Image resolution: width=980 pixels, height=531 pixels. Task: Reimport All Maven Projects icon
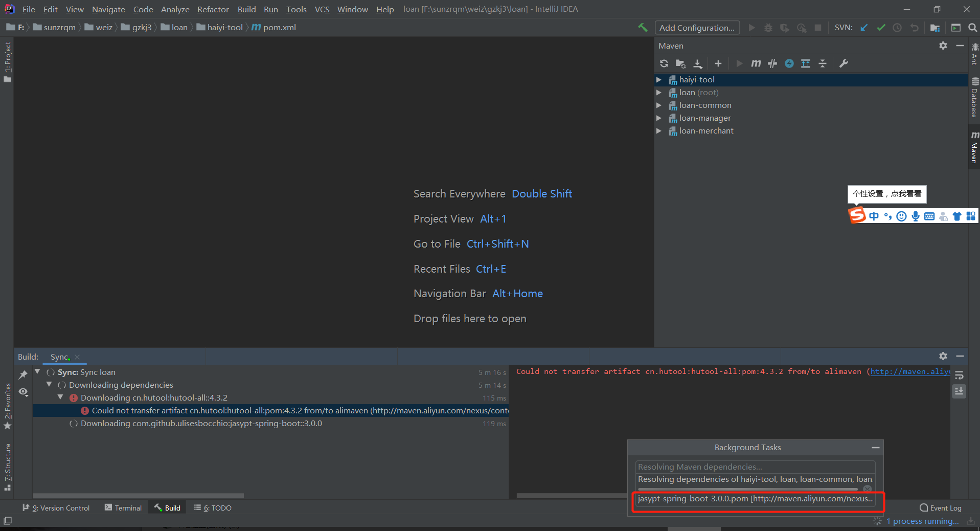tap(664, 63)
